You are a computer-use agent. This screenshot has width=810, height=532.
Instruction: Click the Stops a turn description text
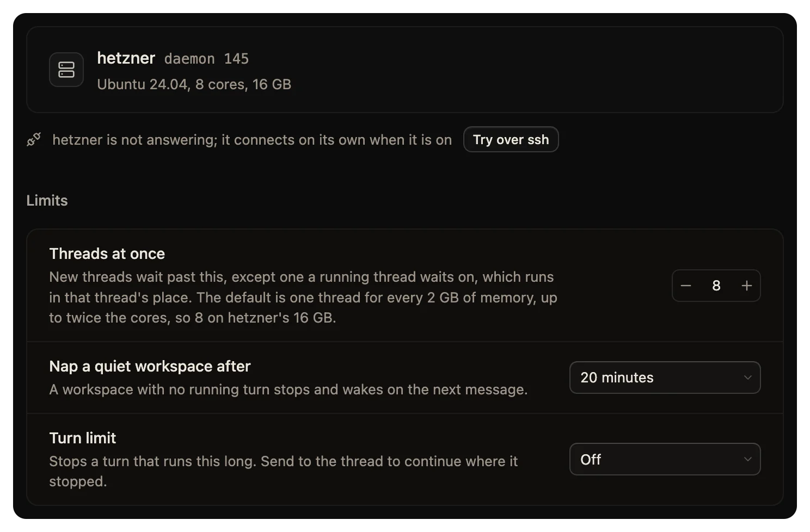(x=284, y=471)
